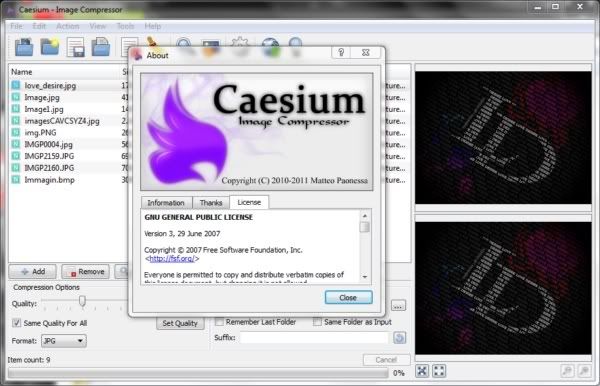Click the Save List floppy-disk document icon

pos(75,47)
